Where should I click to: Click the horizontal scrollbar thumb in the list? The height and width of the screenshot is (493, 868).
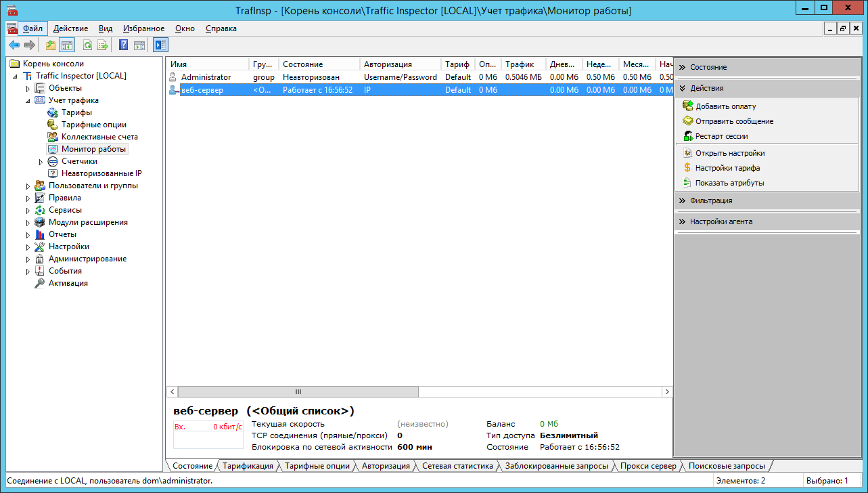(x=298, y=391)
